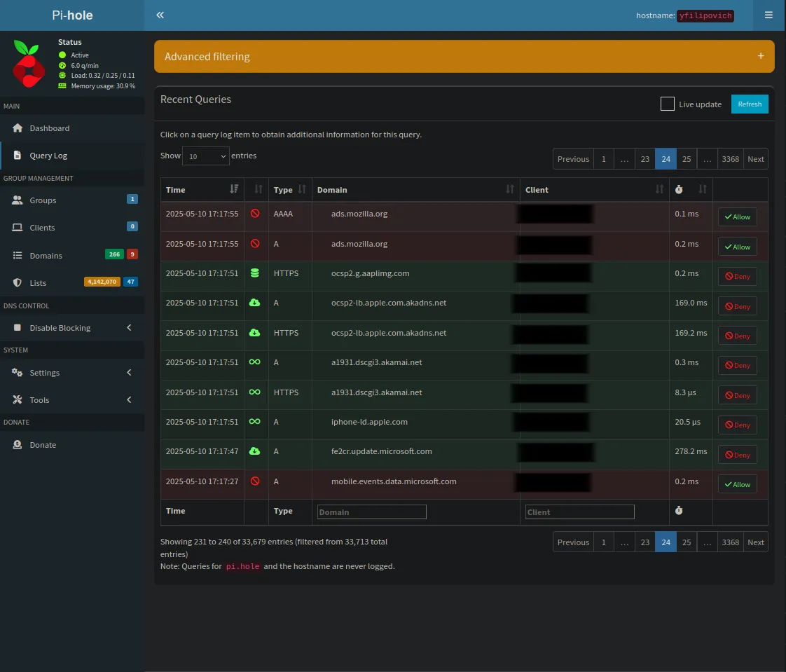
Task: Click the Settings gears icon
Action: tap(18, 372)
